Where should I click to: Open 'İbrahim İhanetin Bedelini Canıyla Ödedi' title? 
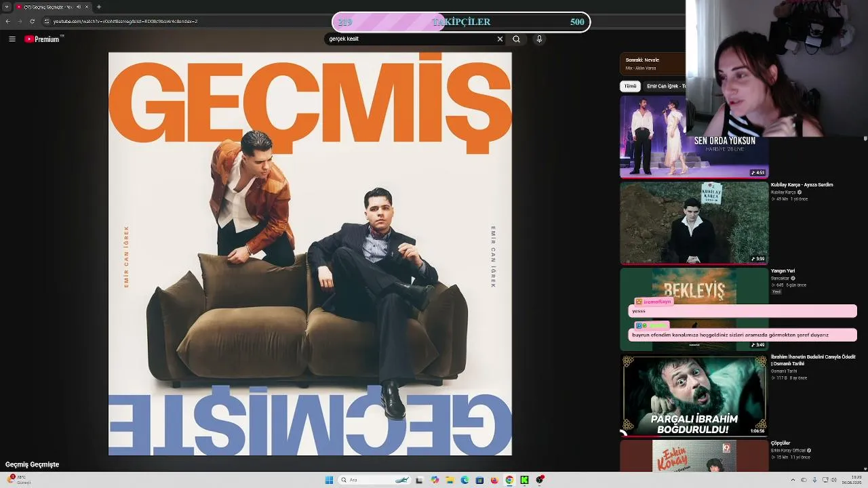click(x=813, y=360)
